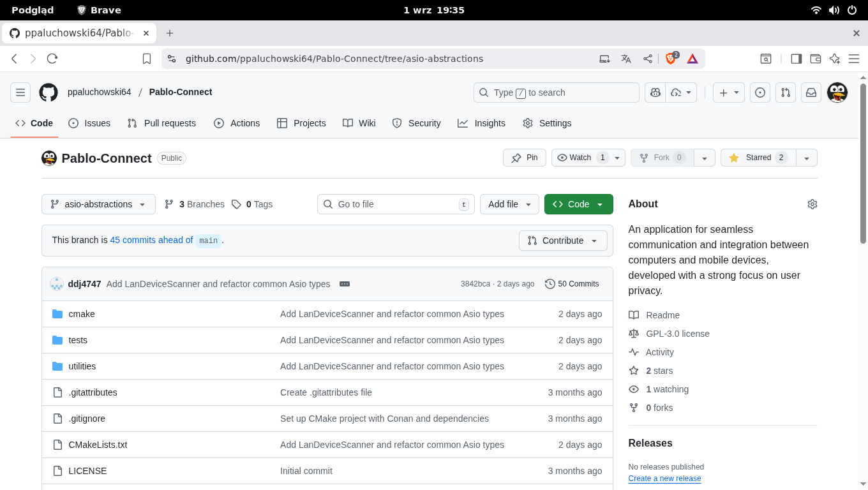This screenshot has width=868, height=490.
Task: Open the notifications inbox icon
Action: click(811, 93)
